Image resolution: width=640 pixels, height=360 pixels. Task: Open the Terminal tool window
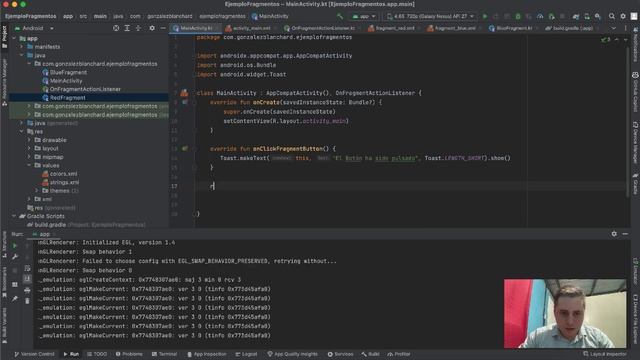pos(164,354)
